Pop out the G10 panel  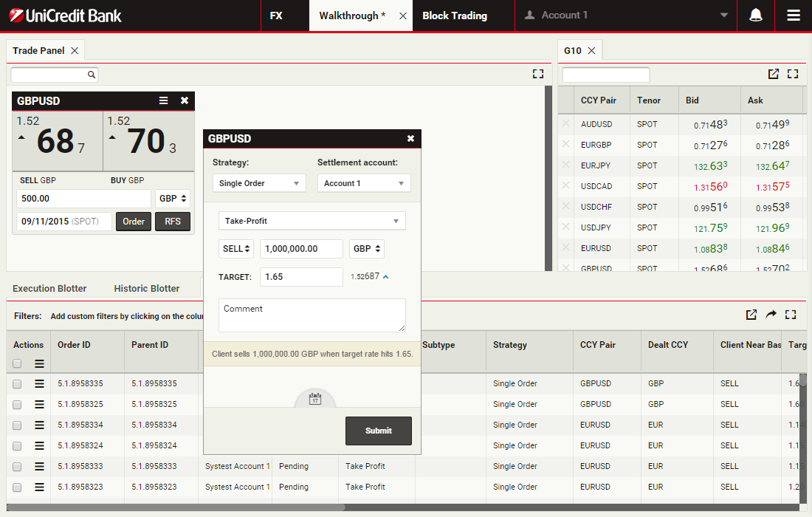(773, 74)
